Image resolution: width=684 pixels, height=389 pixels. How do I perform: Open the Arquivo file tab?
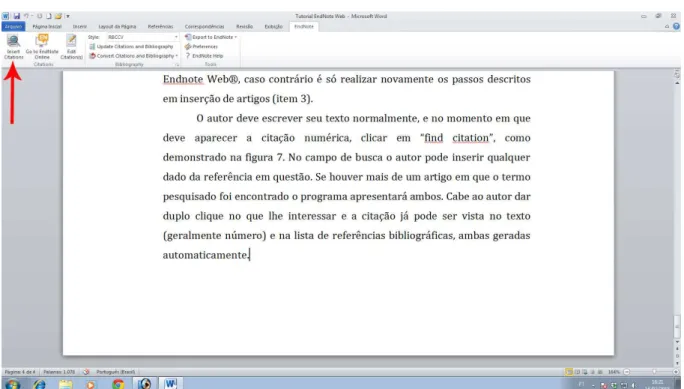[13, 27]
